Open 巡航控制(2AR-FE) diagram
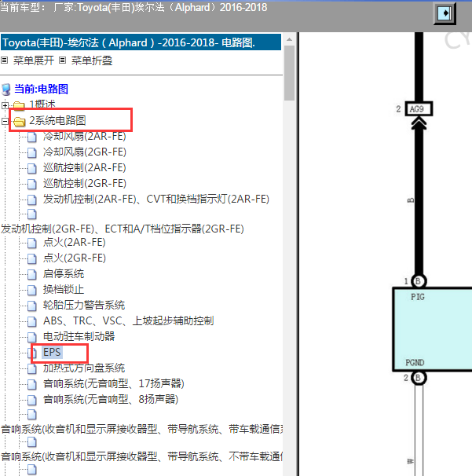Viewport: 472px width, 476px height. [x=84, y=167]
